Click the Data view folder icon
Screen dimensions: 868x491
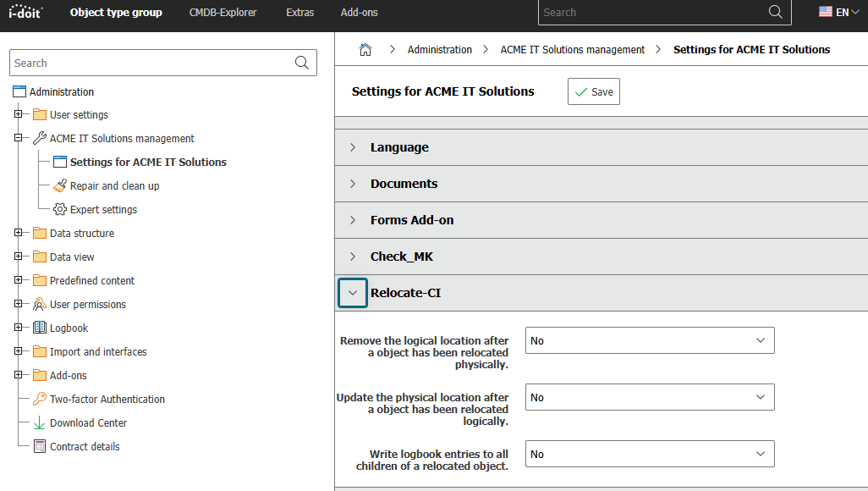coord(39,257)
